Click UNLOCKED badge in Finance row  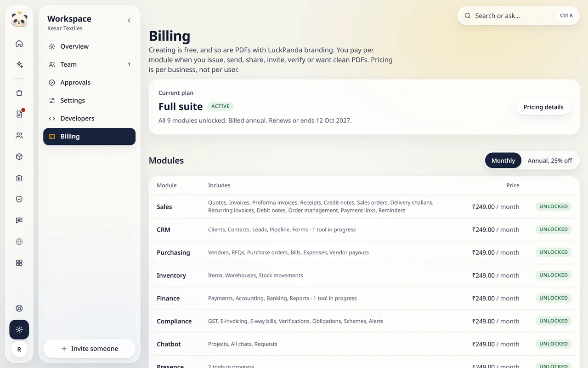click(554, 298)
